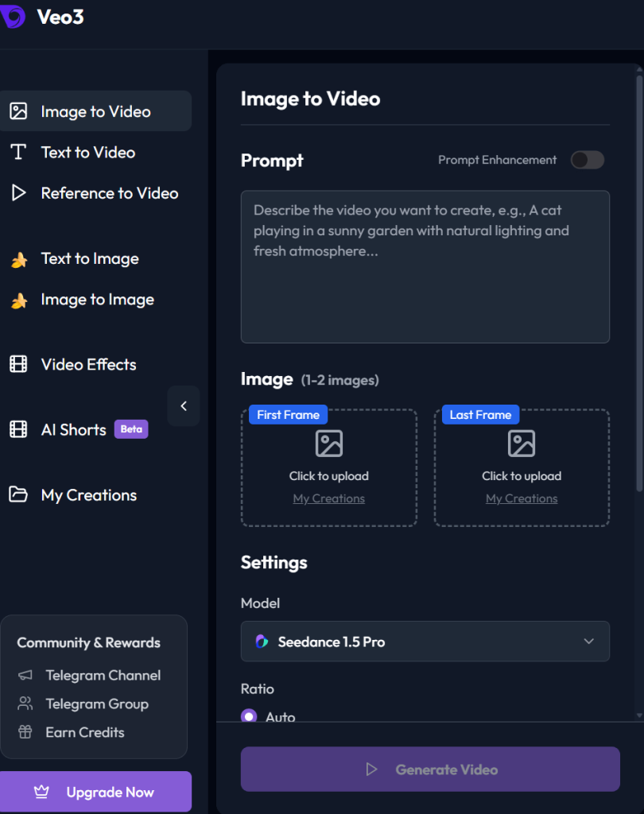Click the banana icon beside Text to Image
Viewport: 644px width, 814px height.
[18, 259]
